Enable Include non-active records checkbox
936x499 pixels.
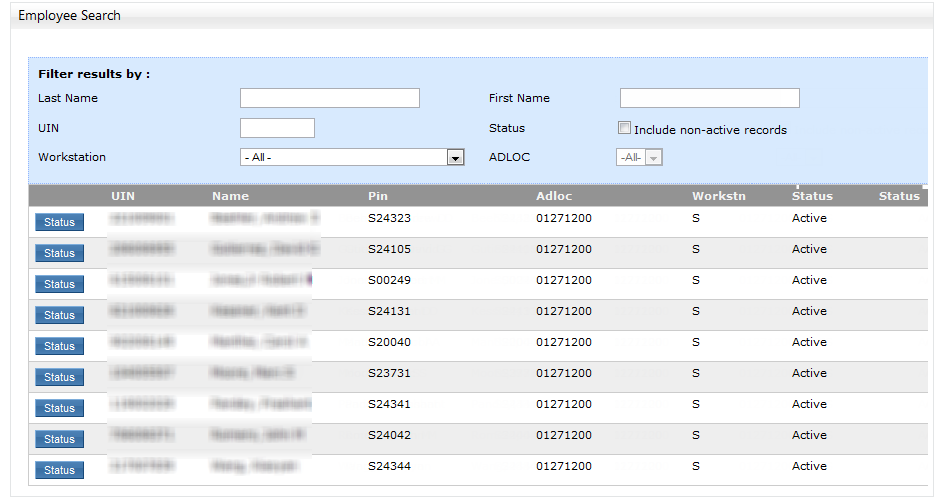625,128
